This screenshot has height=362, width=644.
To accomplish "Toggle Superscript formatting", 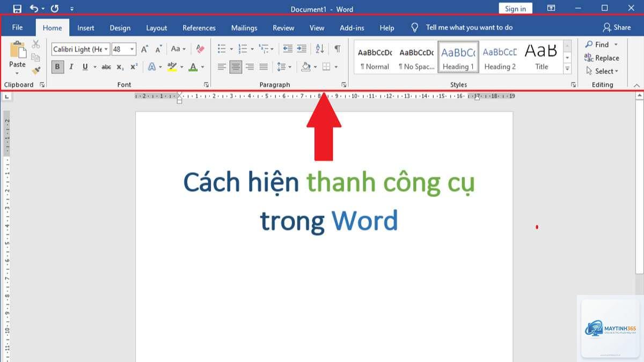I will coord(134,67).
